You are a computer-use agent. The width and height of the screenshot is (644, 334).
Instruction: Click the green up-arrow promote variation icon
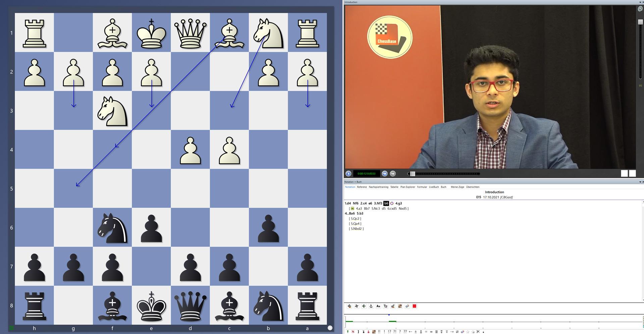click(x=348, y=332)
